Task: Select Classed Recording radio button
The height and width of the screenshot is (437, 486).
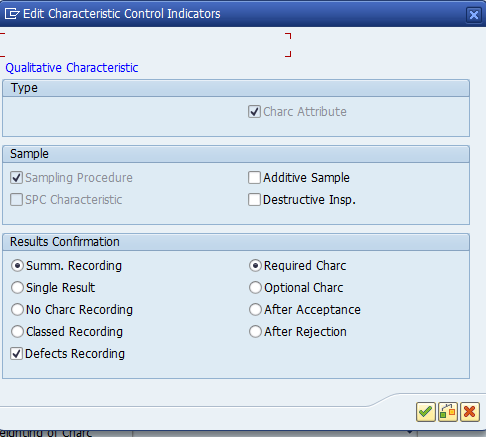Action: 17,332
